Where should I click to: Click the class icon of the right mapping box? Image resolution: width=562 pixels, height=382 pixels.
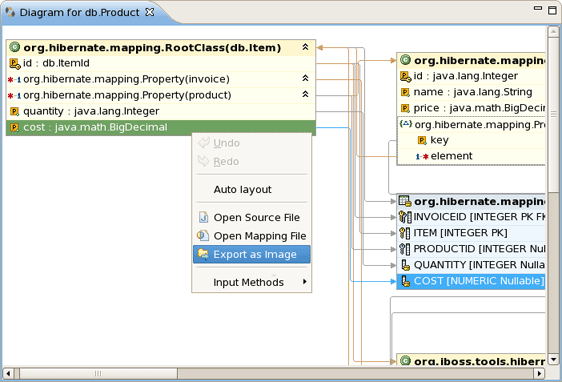pyautogui.click(x=405, y=60)
